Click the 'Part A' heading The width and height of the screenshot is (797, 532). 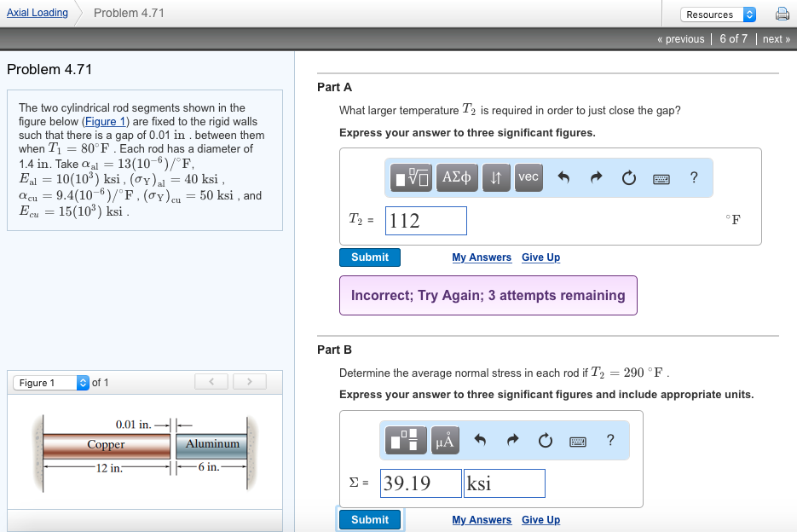pyautogui.click(x=334, y=87)
